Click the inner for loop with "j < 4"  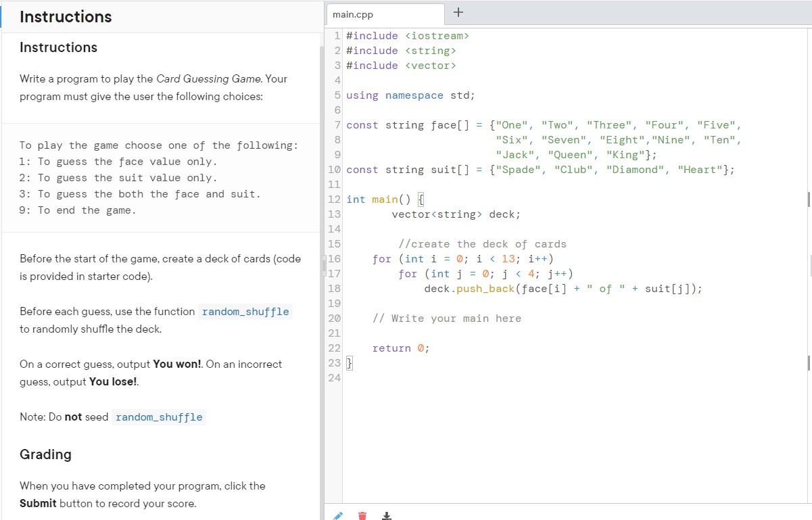click(485, 274)
